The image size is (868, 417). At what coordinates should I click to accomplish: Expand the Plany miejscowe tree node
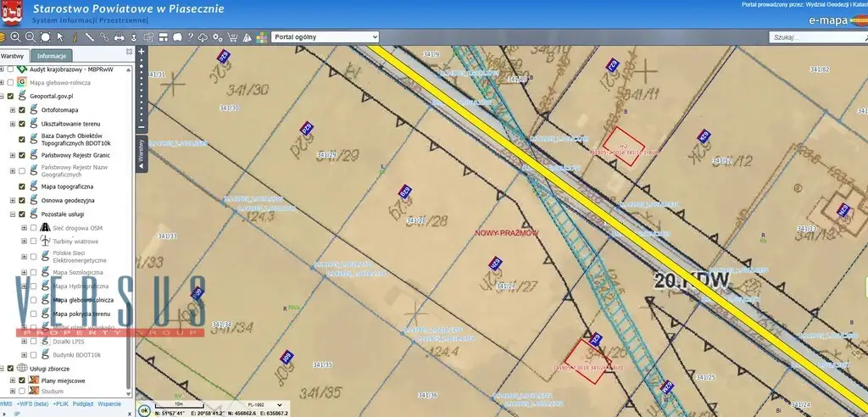(12, 381)
